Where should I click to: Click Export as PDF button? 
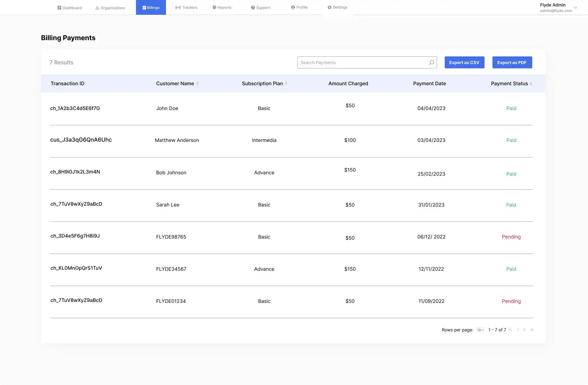512,63
